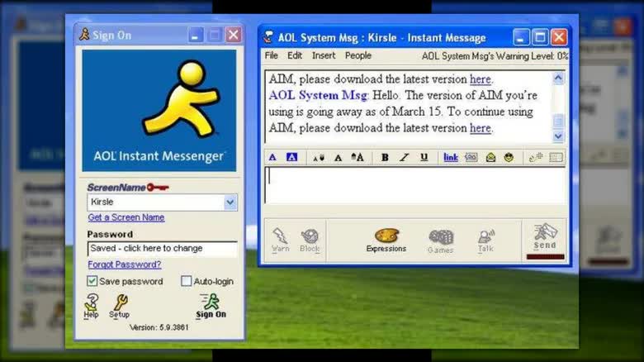The height and width of the screenshot is (362, 644).
Task: Open the Setup wrench icon
Action: coord(120,306)
